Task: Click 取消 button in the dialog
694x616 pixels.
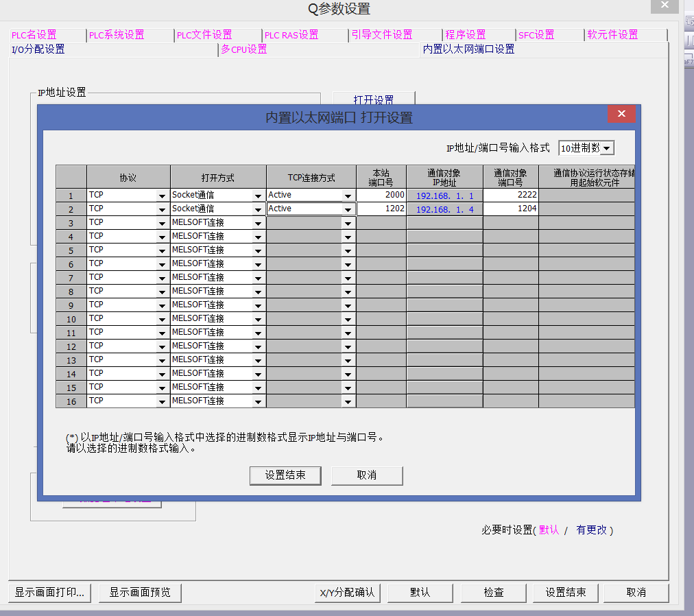Action: click(x=367, y=475)
